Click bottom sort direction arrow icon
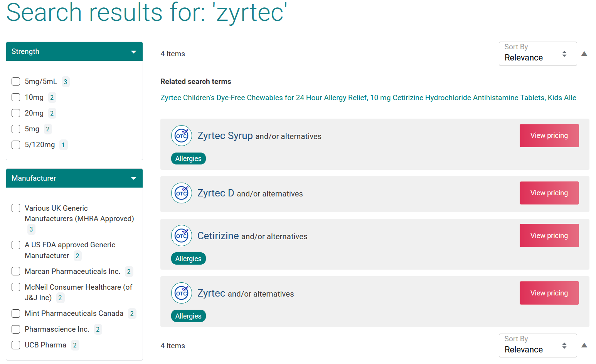This screenshot has height=364, width=596. point(584,345)
